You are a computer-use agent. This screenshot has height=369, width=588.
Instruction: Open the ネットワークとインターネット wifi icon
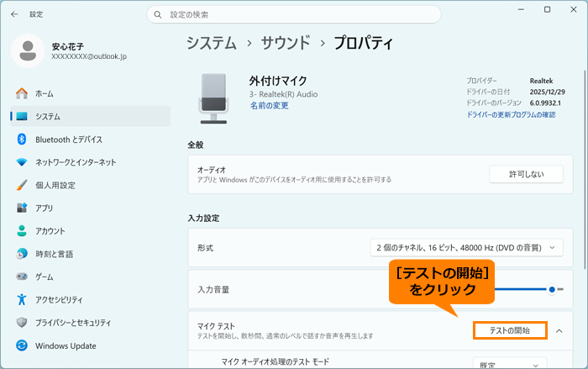22,162
